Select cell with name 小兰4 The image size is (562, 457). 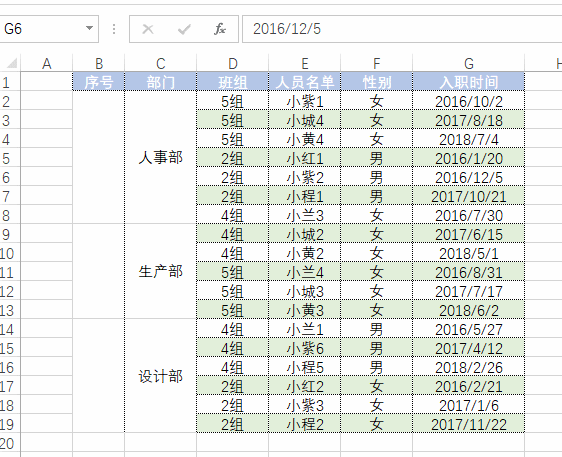pyautogui.click(x=305, y=272)
